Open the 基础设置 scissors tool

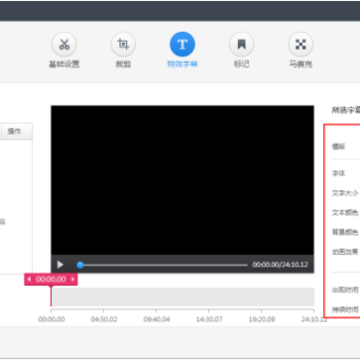(64, 44)
